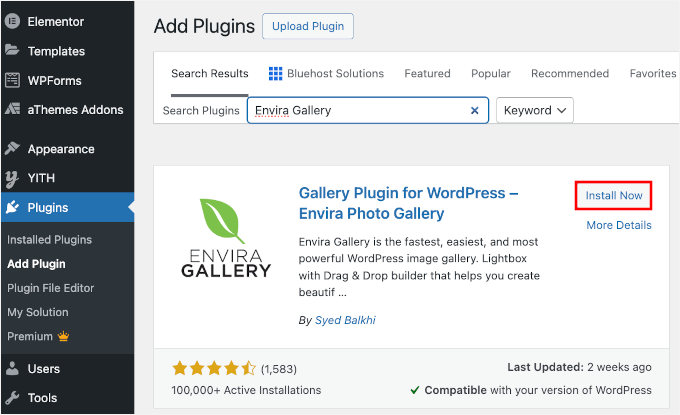Switch to the Popular tab

tap(491, 73)
